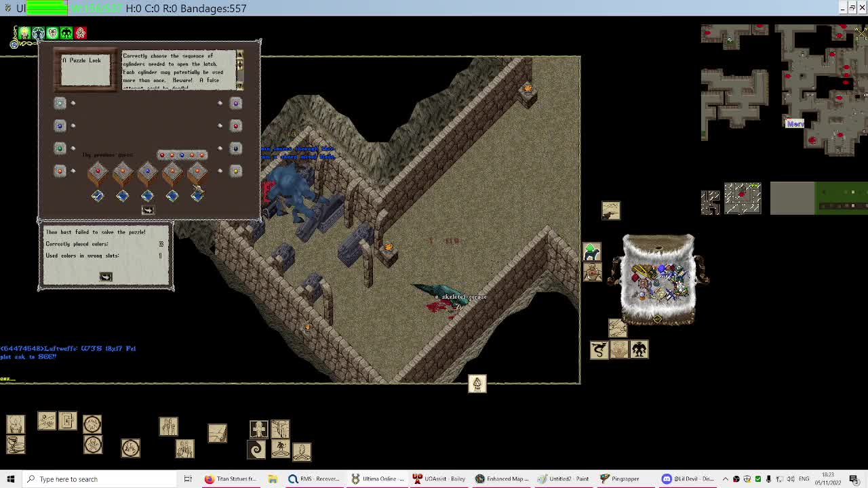Open the fur backpack container
The width and height of the screenshot is (868, 488).
tap(658, 279)
